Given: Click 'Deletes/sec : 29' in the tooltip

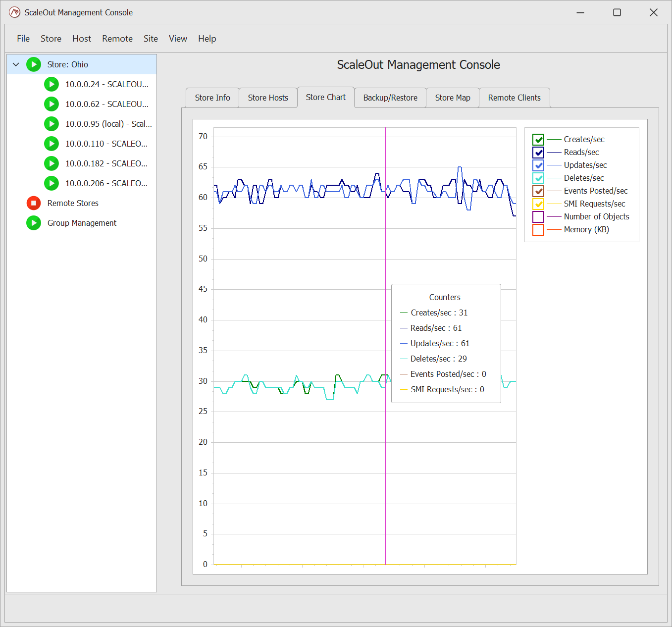Looking at the screenshot, I should [438, 359].
